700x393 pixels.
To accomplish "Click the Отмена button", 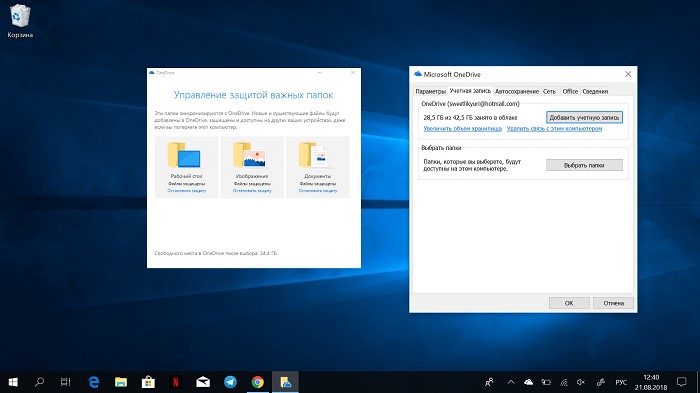I will [613, 303].
